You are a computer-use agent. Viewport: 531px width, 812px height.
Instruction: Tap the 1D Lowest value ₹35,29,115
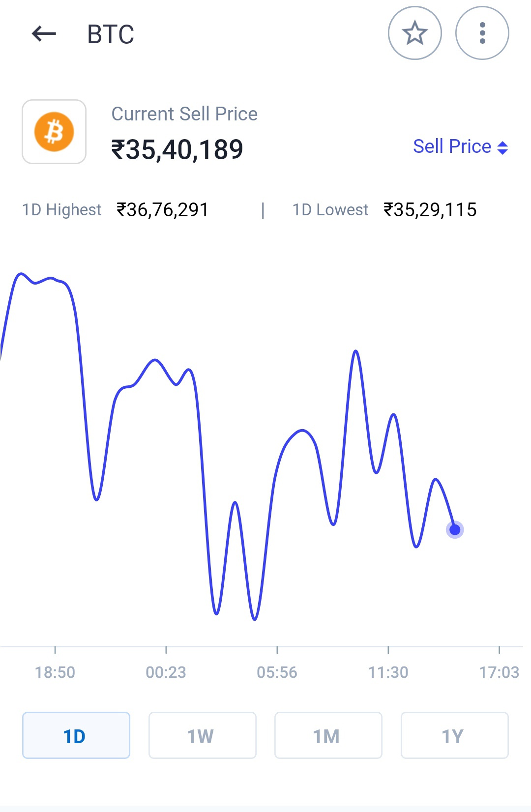pos(430,210)
